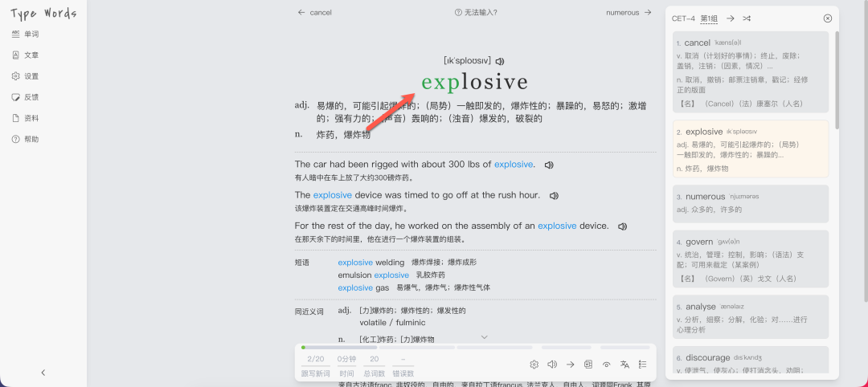Select explosive in the word list
This screenshot has height=387, width=868.
(x=751, y=149)
